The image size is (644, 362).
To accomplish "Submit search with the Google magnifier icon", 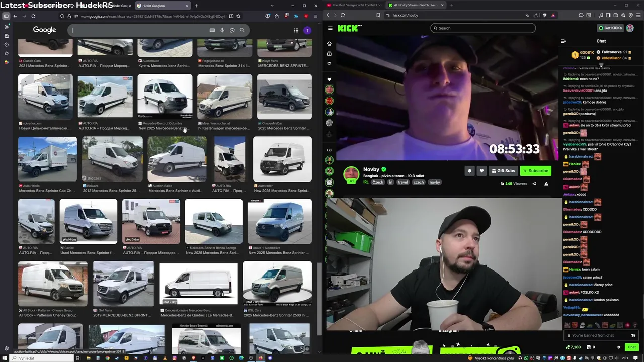I will [242, 30].
